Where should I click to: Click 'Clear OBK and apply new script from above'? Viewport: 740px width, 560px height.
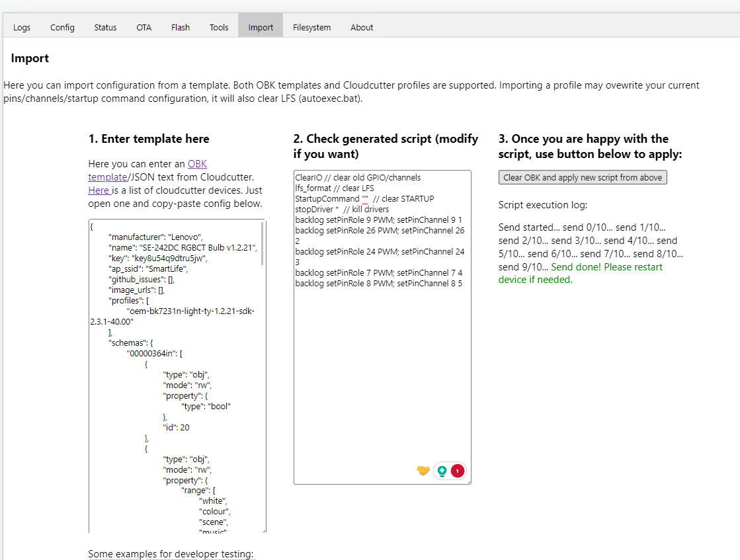click(583, 177)
